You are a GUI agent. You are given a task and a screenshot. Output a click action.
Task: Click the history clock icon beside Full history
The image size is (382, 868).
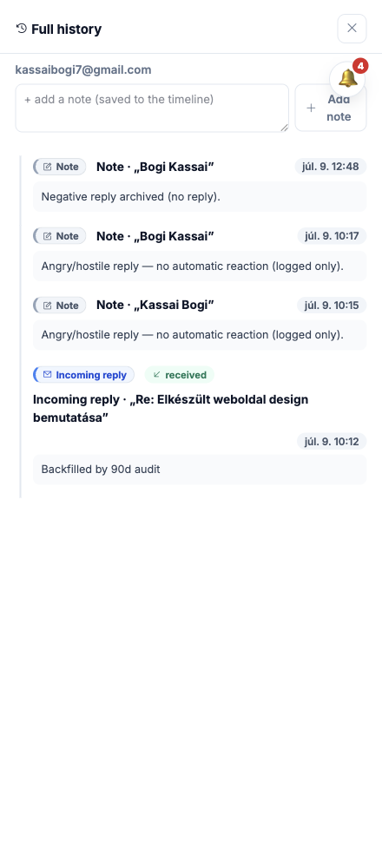point(22,29)
